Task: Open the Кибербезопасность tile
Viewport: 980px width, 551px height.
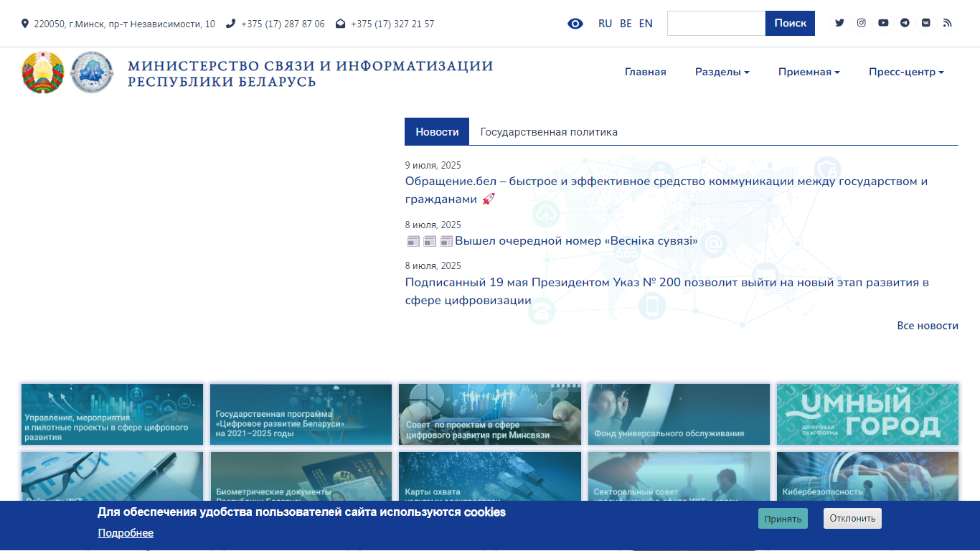Action: point(867,476)
